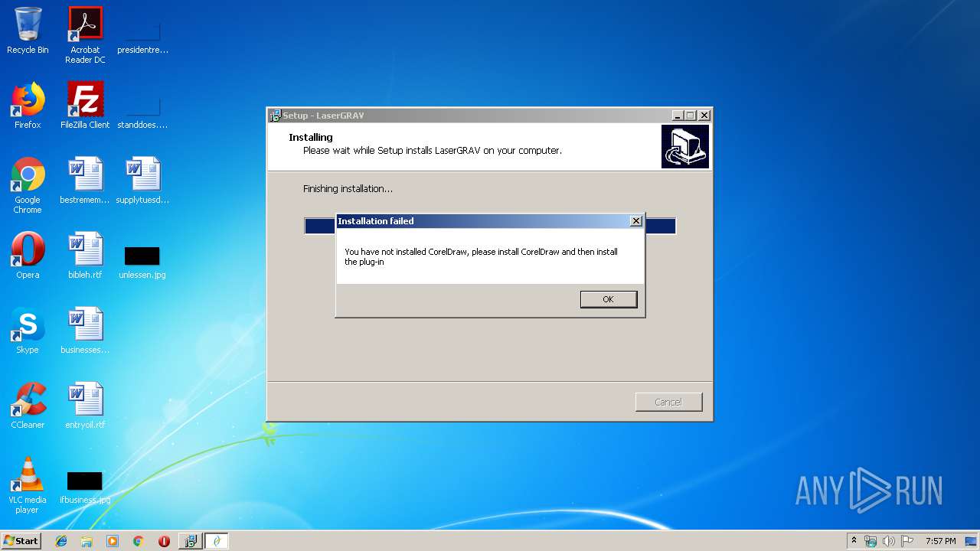Click the 'You have not installed CorelDraw' message
The height and width of the screenshot is (551, 980).
click(481, 256)
